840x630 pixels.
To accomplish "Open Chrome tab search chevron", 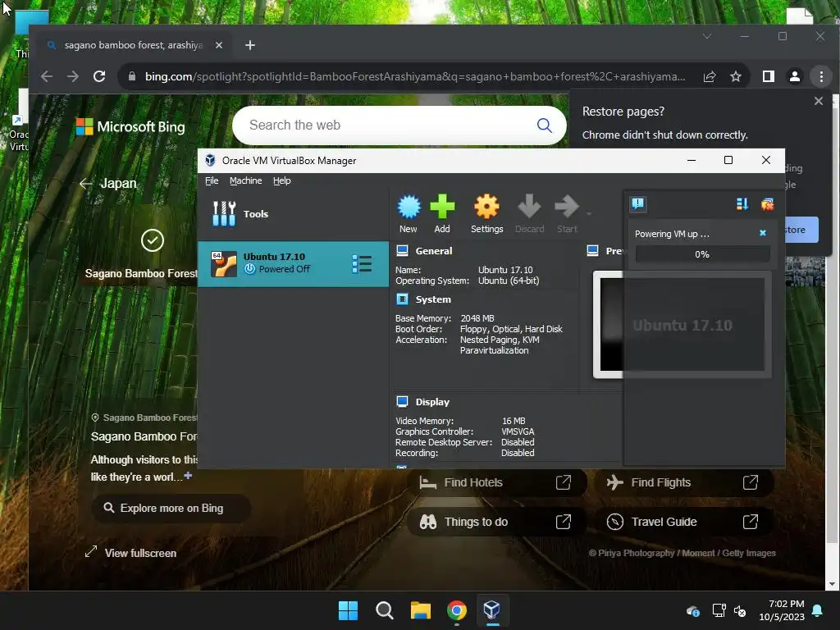I will coord(707,36).
